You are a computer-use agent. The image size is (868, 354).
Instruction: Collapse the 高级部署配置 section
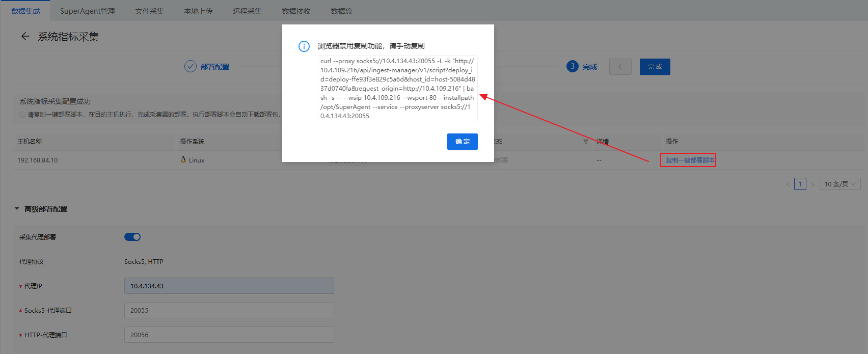point(17,208)
